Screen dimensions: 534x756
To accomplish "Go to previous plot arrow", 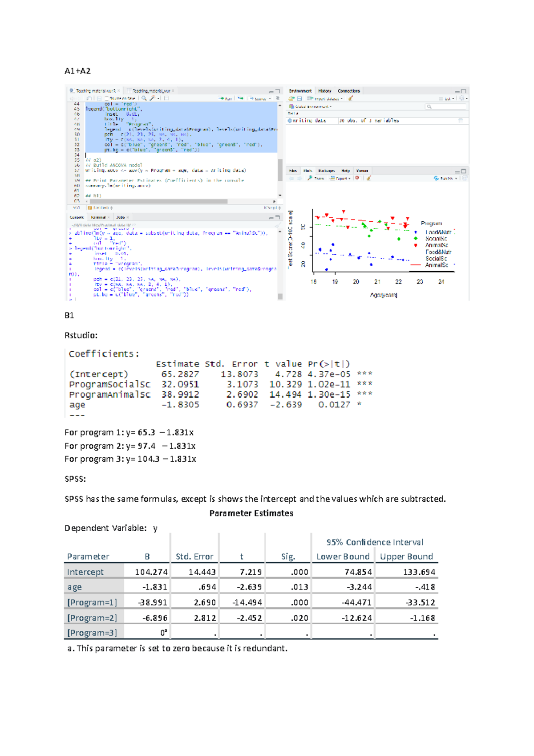I will click(x=291, y=178).
